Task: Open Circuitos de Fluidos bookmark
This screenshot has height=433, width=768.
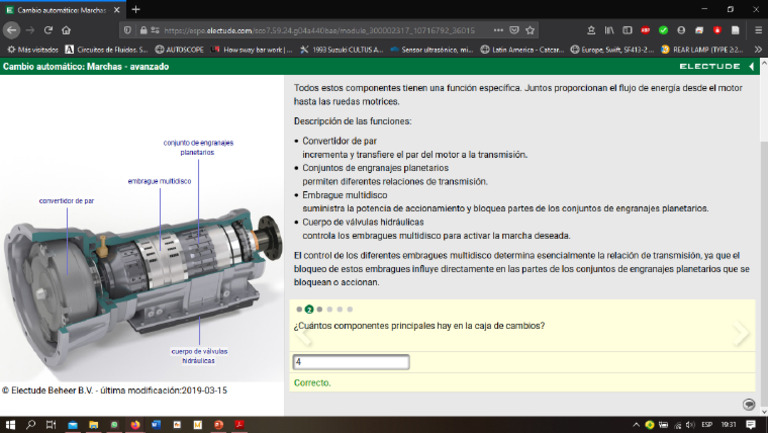Action: [106, 49]
